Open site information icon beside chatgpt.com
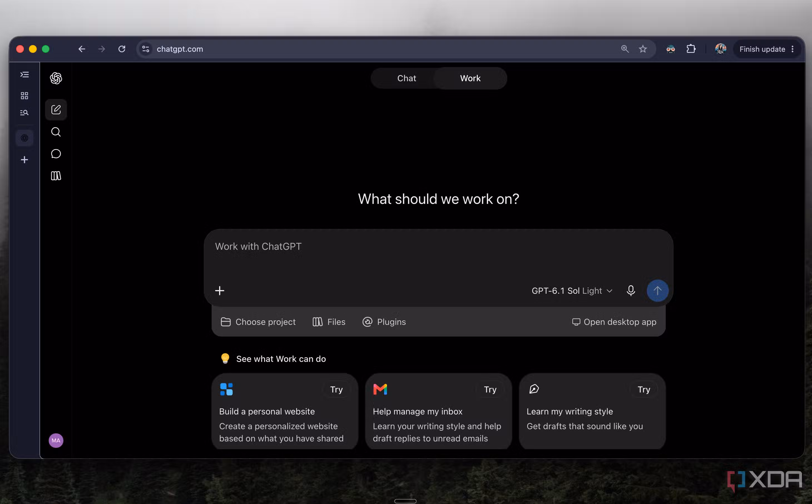812x504 pixels. point(146,49)
